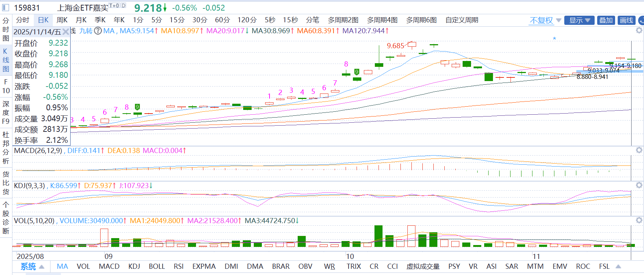Toggle 画线 drawing mode
Image resolution: width=644 pixels, height=275 pixels.
pyautogui.click(x=626, y=20)
